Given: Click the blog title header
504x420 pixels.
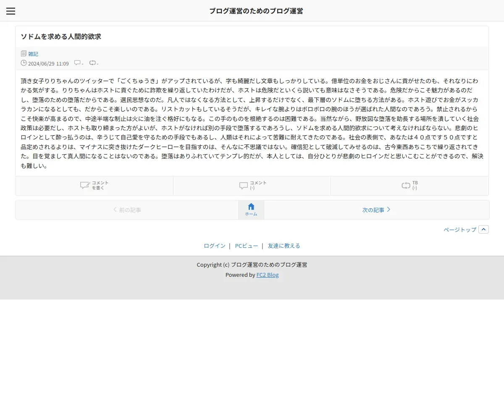Looking at the screenshot, I should click(256, 11).
